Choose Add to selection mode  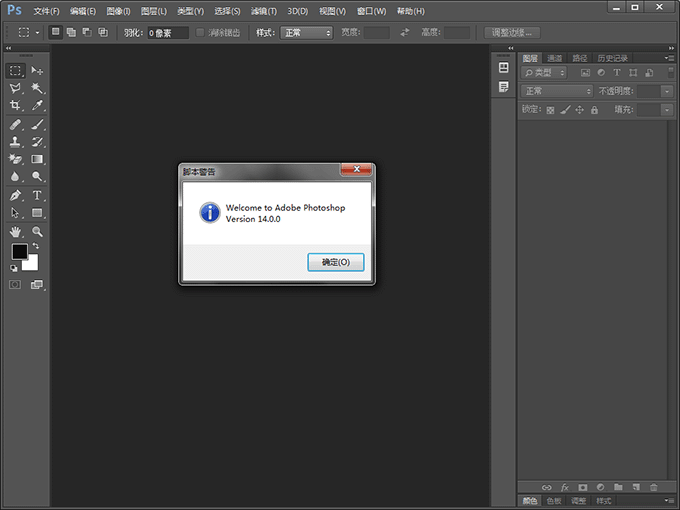71,32
